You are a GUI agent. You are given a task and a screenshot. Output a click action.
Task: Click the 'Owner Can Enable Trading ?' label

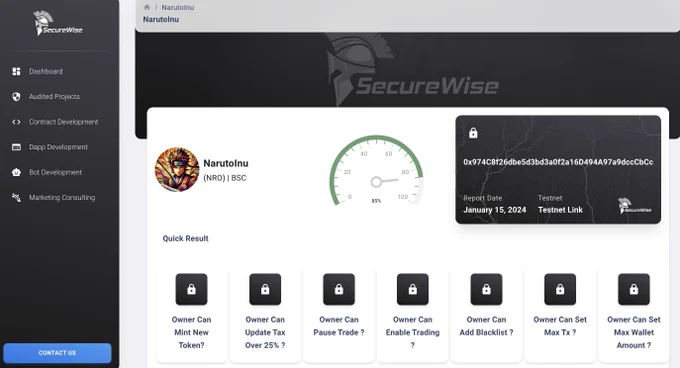(x=412, y=332)
